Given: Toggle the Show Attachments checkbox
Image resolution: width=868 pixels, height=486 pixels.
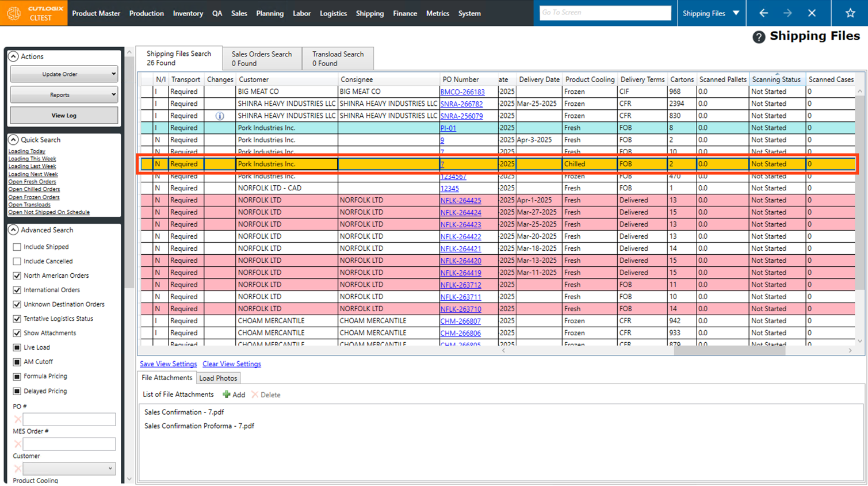Looking at the screenshot, I should [x=17, y=333].
